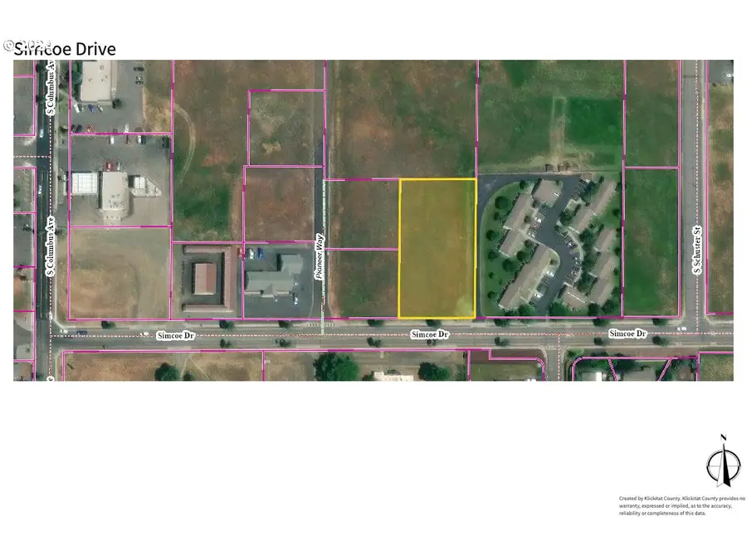This screenshot has height=560, width=747.
Task: Click the north arrow compass icon
Action: (x=724, y=461)
